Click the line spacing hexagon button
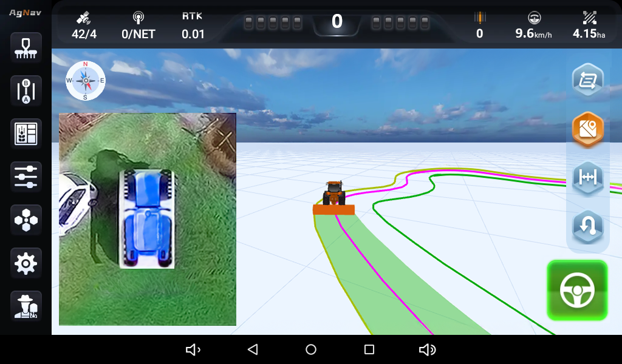 point(588,178)
